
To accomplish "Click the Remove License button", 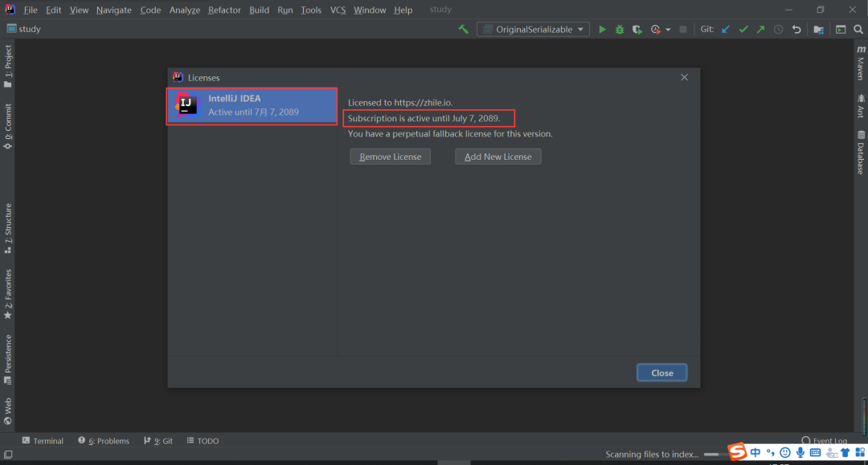I will click(391, 157).
